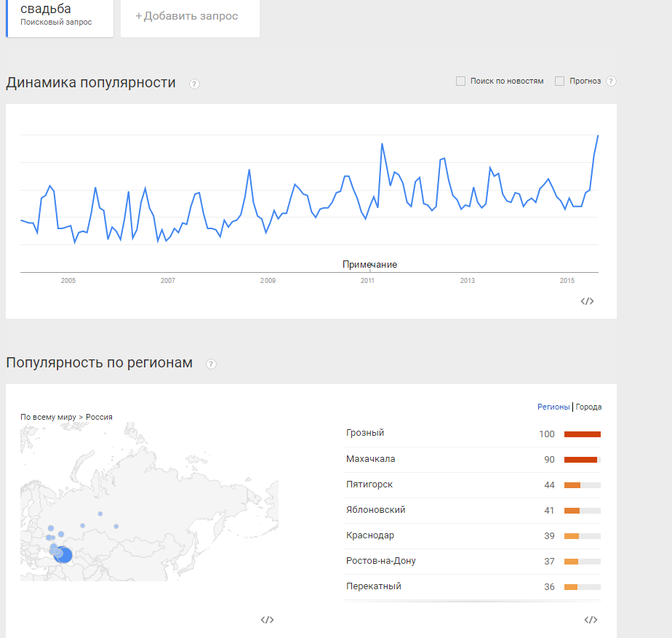
Task: Click help icon beside Динамика популярности
Action: 194,84
